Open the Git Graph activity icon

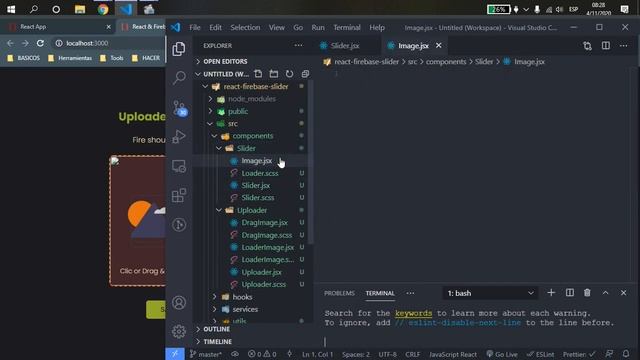179,224
